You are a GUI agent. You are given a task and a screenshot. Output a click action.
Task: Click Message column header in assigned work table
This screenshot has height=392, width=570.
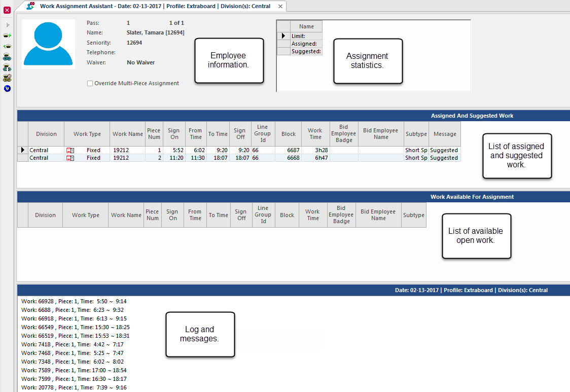tap(445, 134)
